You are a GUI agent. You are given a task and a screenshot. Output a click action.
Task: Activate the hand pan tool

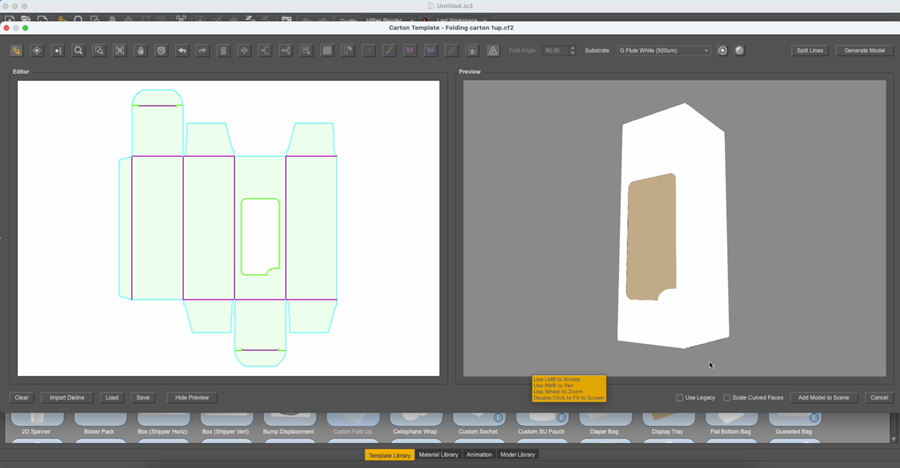click(x=141, y=51)
